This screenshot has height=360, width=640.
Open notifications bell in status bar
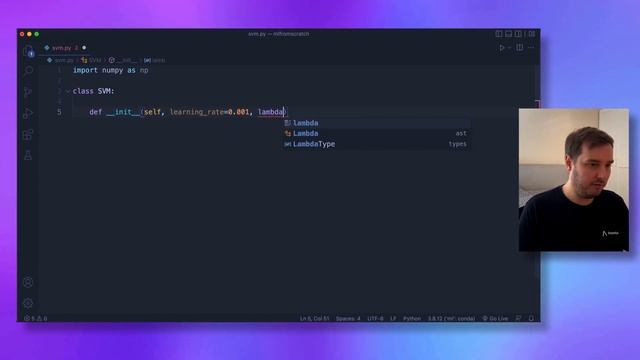coord(531,318)
